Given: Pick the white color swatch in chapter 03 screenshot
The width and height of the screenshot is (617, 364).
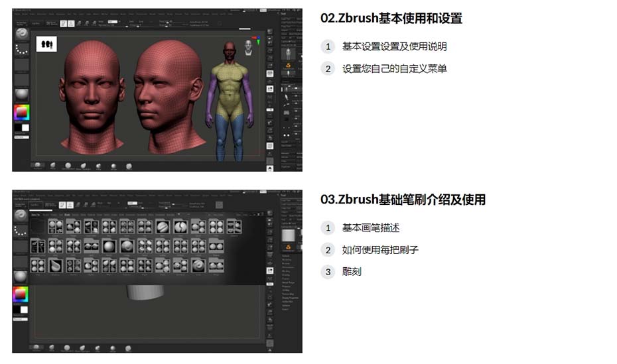Looking at the screenshot, I should point(25,310).
